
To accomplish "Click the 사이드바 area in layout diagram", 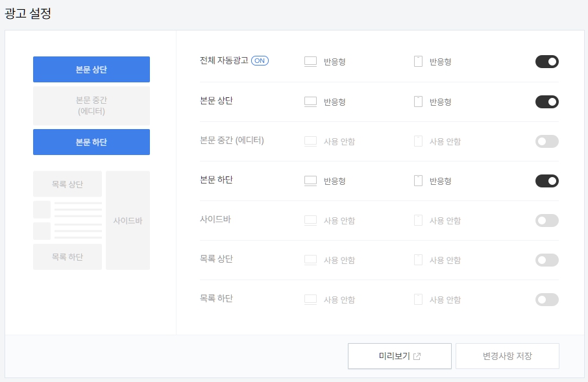I will point(128,221).
